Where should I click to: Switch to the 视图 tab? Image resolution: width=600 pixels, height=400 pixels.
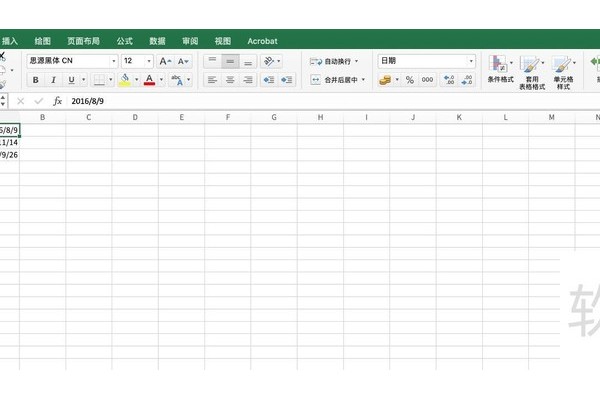(x=223, y=41)
